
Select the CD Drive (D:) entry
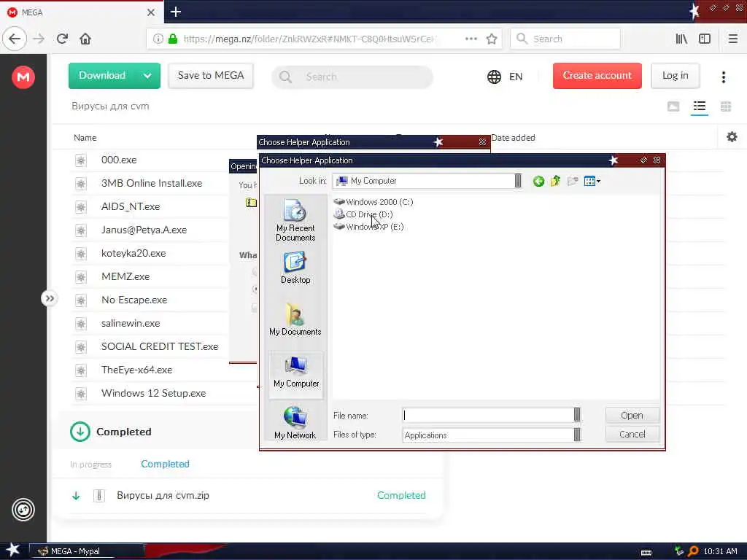[363, 214]
